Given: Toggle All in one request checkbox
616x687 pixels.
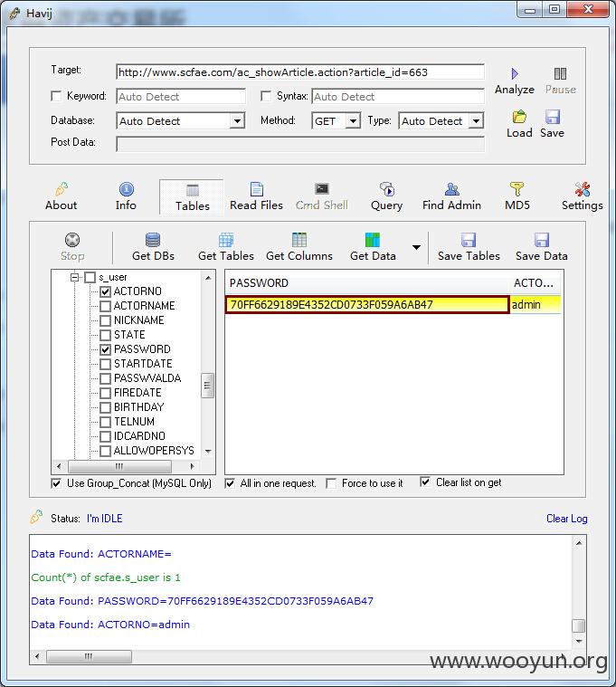Looking at the screenshot, I should click(x=230, y=483).
